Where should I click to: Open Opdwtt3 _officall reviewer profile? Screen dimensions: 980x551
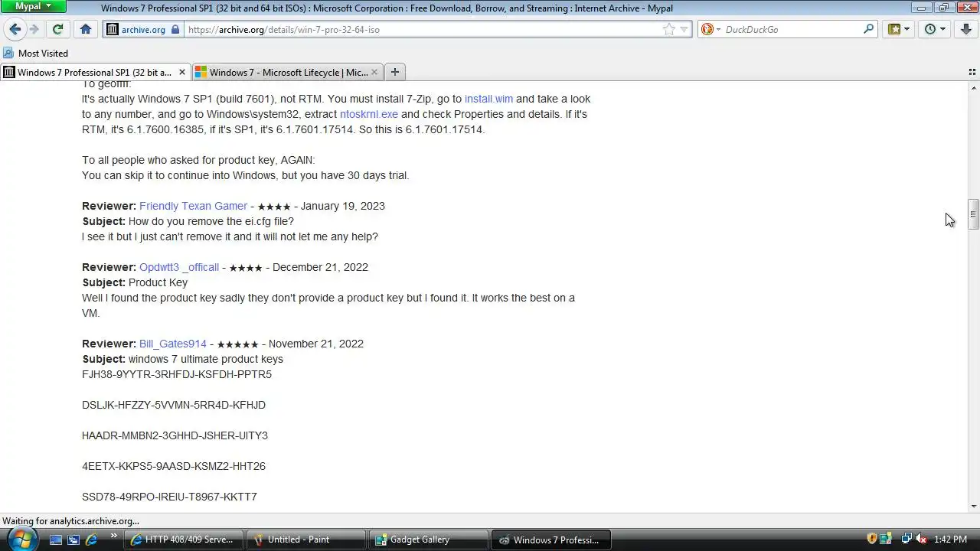(x=179, y=267)
